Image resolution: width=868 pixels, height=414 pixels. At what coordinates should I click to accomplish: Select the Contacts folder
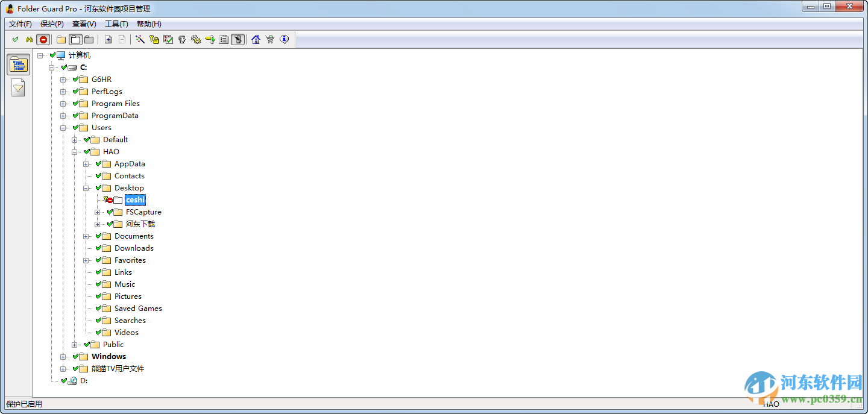click(129, 176)
